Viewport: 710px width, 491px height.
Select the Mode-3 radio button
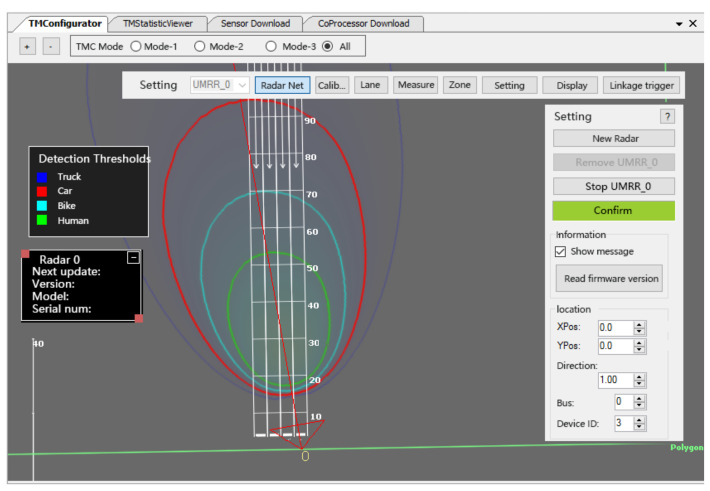point(271,46)
